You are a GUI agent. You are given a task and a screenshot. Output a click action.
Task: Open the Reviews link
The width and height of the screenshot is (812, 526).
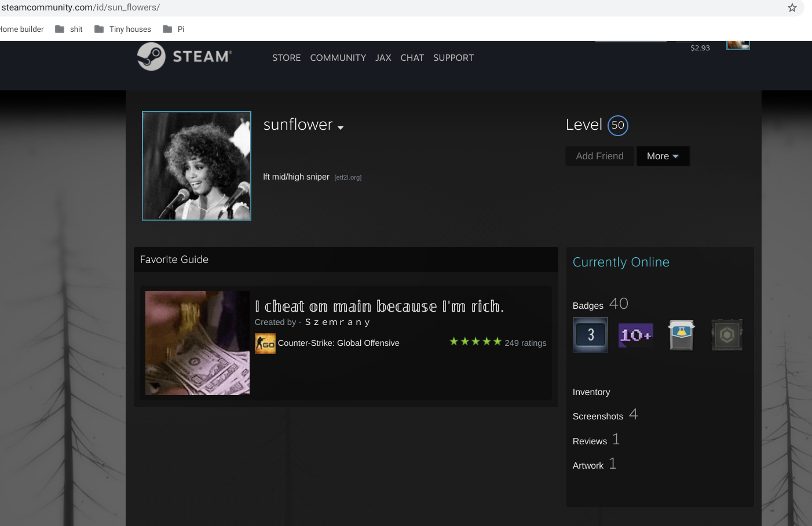tap(590, 441)
